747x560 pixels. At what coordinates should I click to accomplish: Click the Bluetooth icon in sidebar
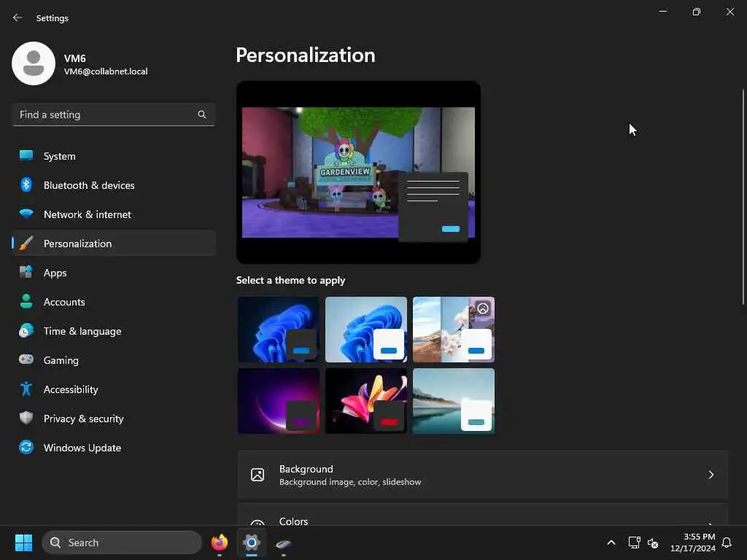coord(26,184)
